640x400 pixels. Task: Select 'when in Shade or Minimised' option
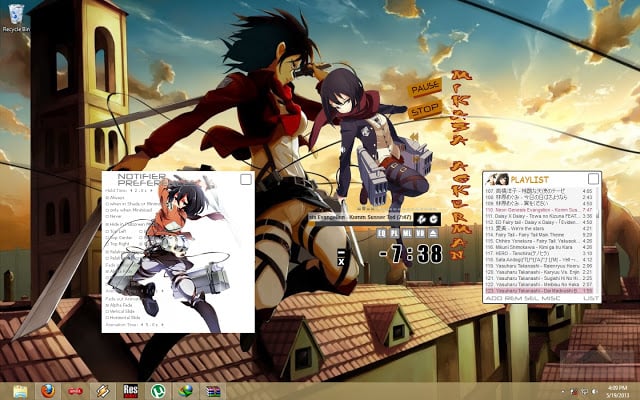point(133,204)
